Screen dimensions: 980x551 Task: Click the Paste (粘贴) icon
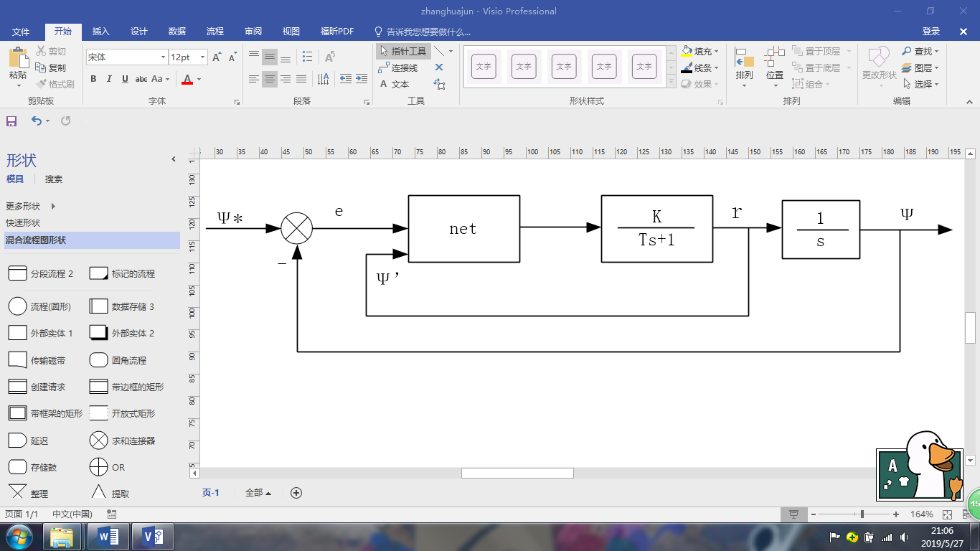18,62
